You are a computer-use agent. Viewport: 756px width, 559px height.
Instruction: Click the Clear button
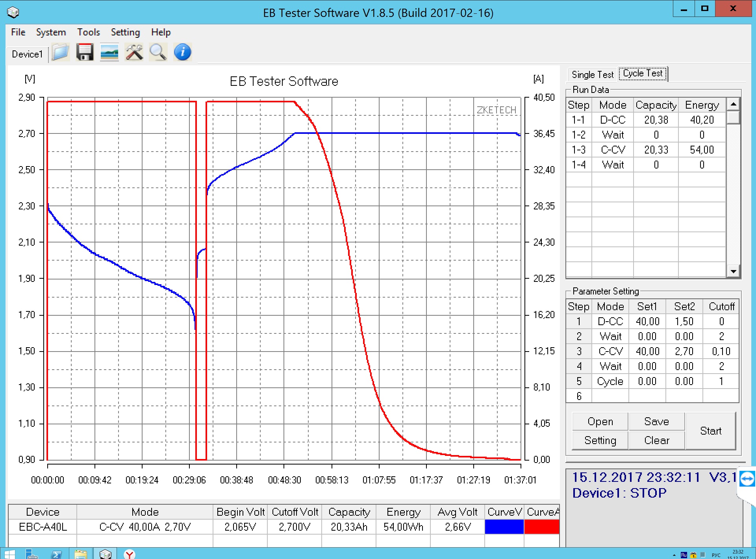[656, 440]
